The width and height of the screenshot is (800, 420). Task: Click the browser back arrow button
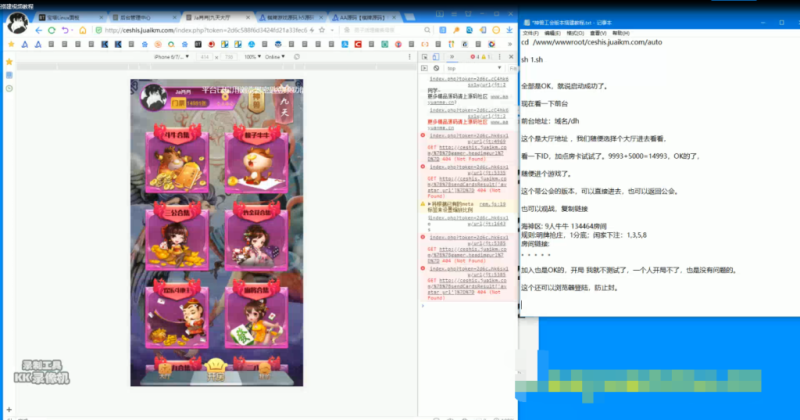38,31
